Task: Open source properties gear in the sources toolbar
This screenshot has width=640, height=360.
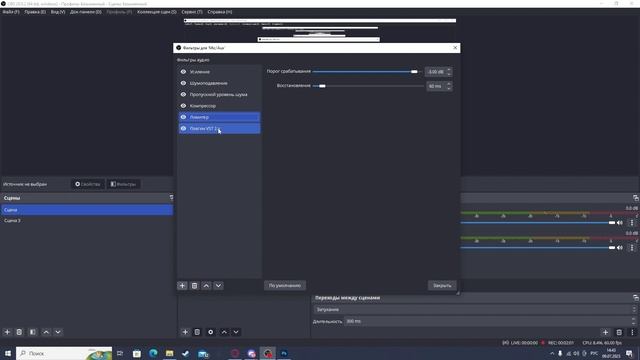Action: click(211, 332)
